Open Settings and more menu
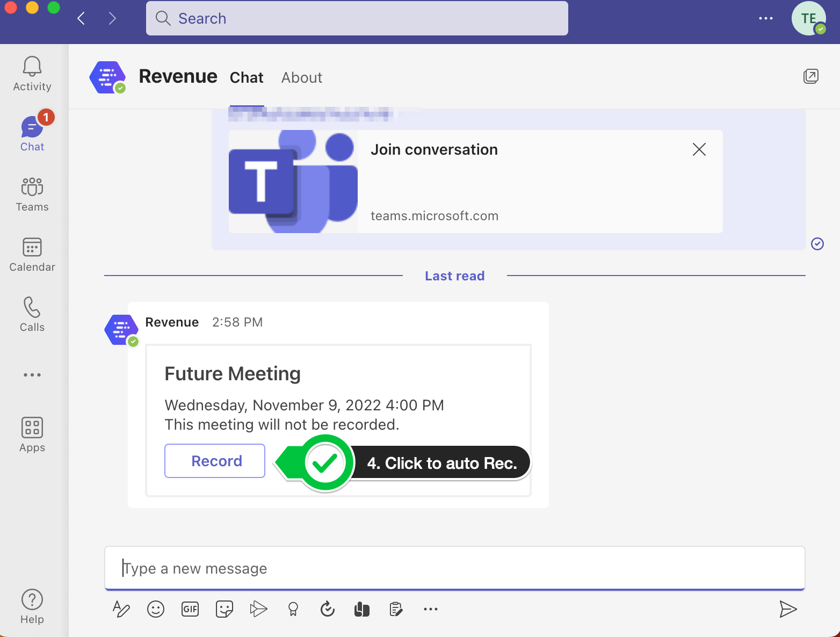The image size is (840, 637). coord(765,18)
